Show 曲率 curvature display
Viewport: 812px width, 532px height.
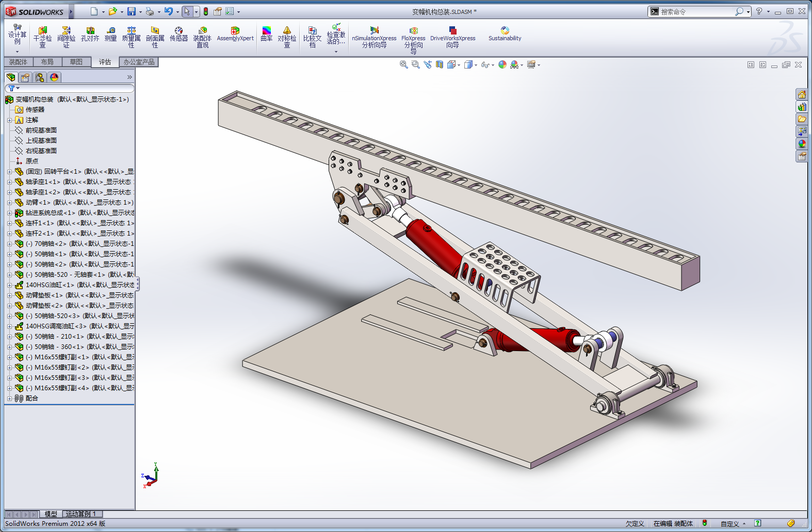point(266,35)
